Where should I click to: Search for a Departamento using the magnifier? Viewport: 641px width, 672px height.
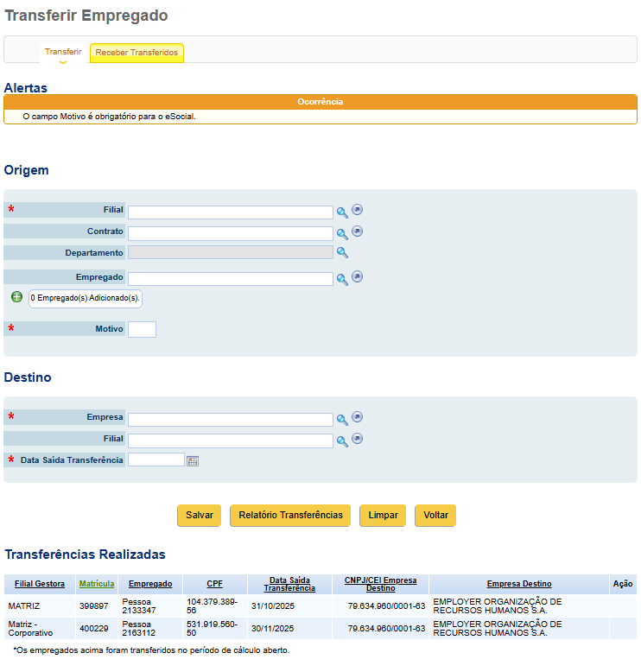342,252
